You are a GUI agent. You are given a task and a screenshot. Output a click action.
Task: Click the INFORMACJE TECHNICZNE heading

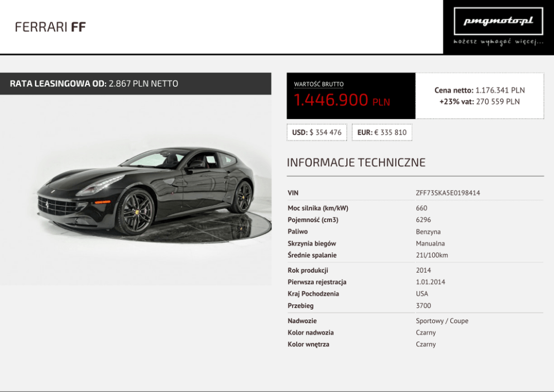(x=356, y=162)
